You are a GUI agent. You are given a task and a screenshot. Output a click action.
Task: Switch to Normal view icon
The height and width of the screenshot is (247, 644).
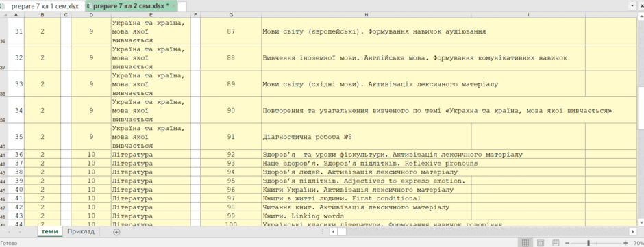tap(525, 243)
